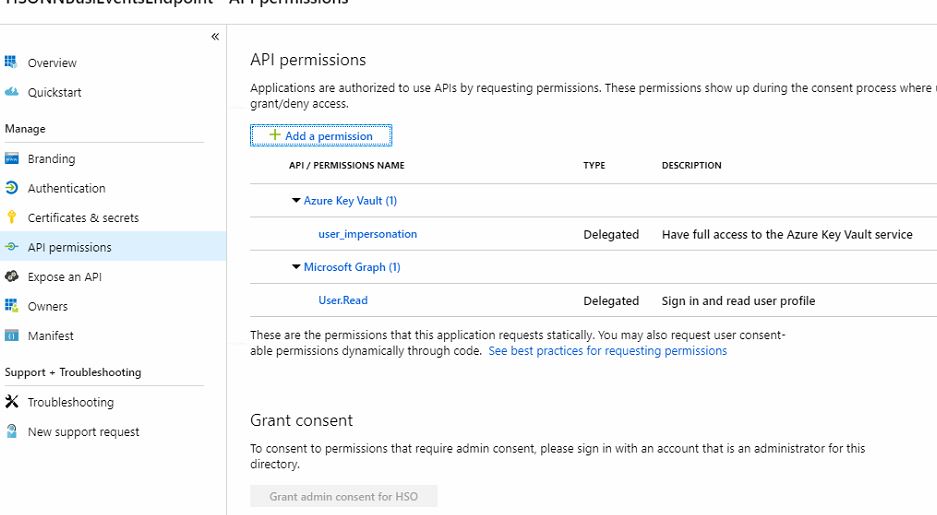Open the user_impersonation permission link
The width and height of the screenshot is (937, 515).
pos(367,234)
